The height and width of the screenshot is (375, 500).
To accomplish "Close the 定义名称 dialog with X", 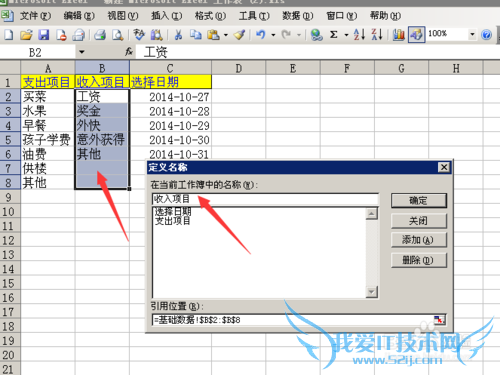I will point(444,167).
